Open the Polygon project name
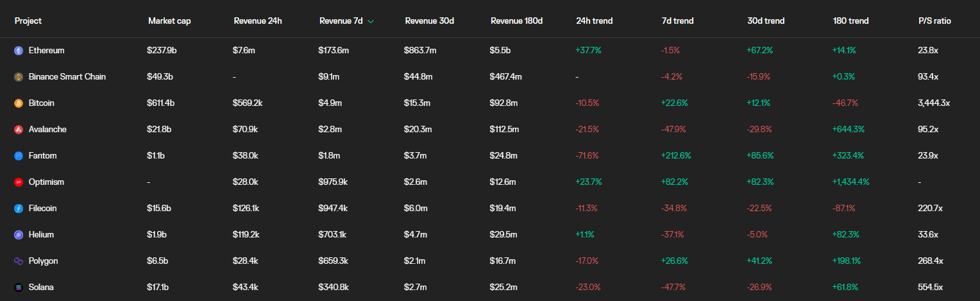 pos(44,261)
